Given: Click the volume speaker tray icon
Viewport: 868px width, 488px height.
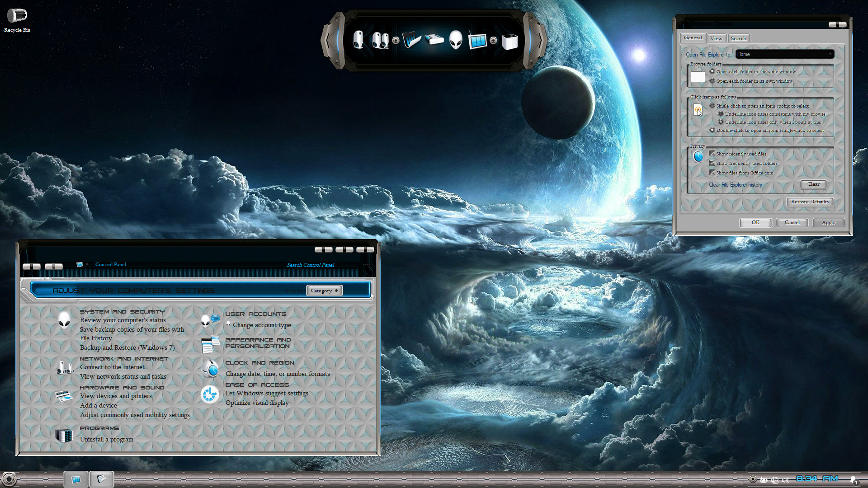Looking at the screenshot, I should point(785,480).
